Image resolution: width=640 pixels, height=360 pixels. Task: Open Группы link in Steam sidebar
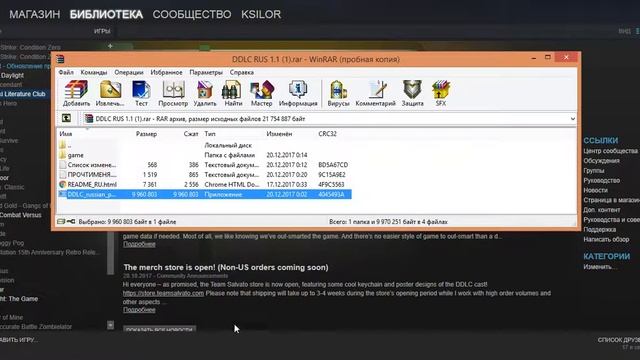pos(594,171)
